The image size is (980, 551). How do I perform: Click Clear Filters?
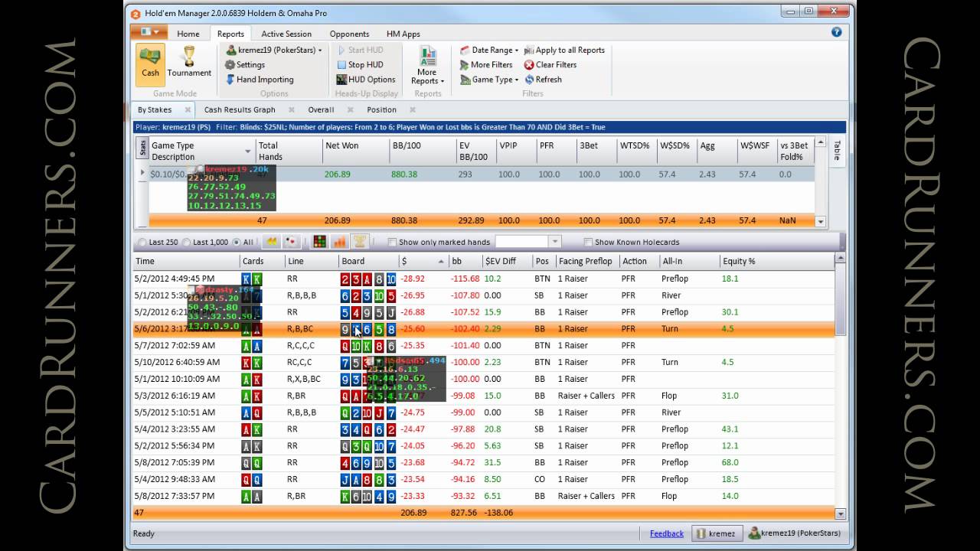point(550,65)
